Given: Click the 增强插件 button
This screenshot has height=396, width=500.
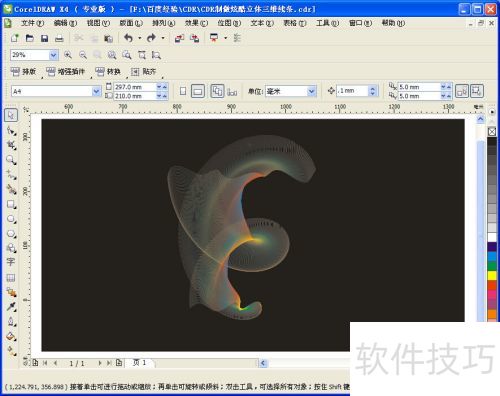Looking at the screenshot, I should 65,71.
